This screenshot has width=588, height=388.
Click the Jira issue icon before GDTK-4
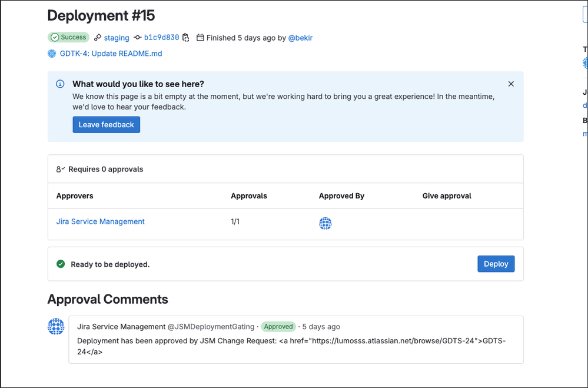coord(52,54)
